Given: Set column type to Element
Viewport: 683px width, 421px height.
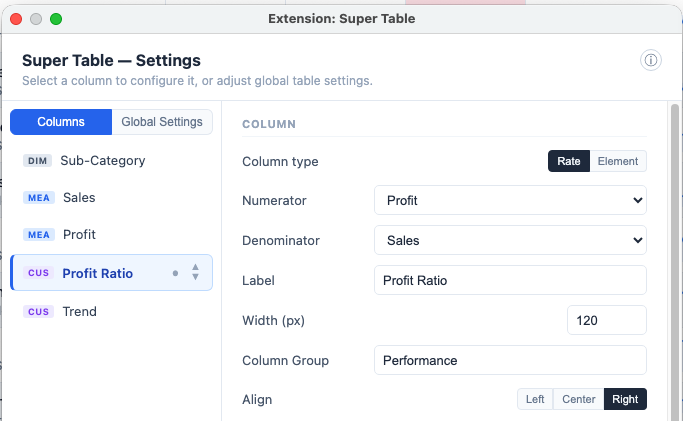Looking at the screenshot, I should (618, 161).
